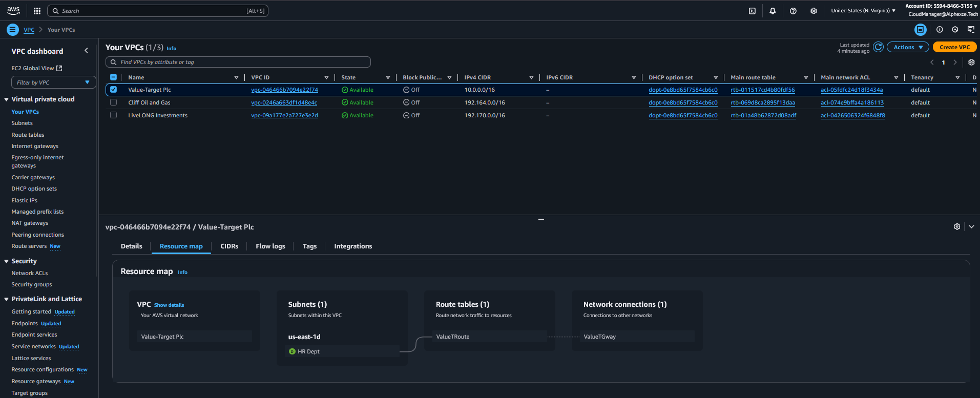980x398 pixels.
Task: Open details panel settings gear
Action: [x=957, y=226]
